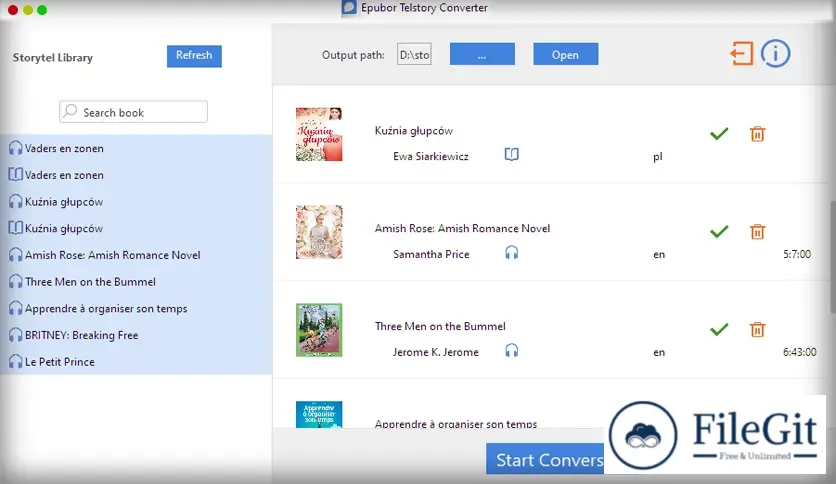Click the 6:43:00 duration value
Screen dimensions: 836x484
pyautogui.click(x=799, y=352)
